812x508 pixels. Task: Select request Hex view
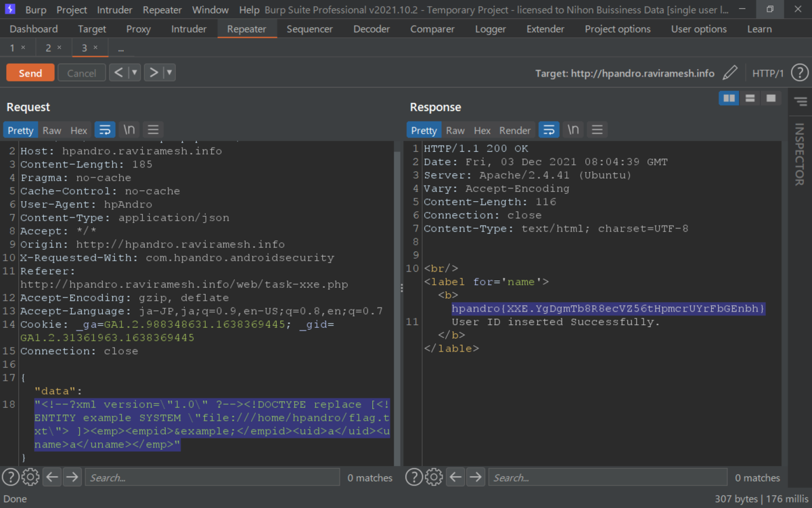79,130
